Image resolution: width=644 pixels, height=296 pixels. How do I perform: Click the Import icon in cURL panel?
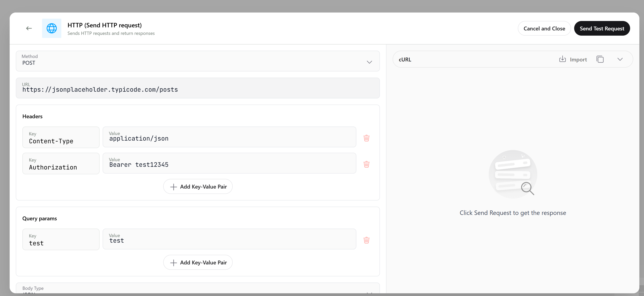[x=562, y=59]
